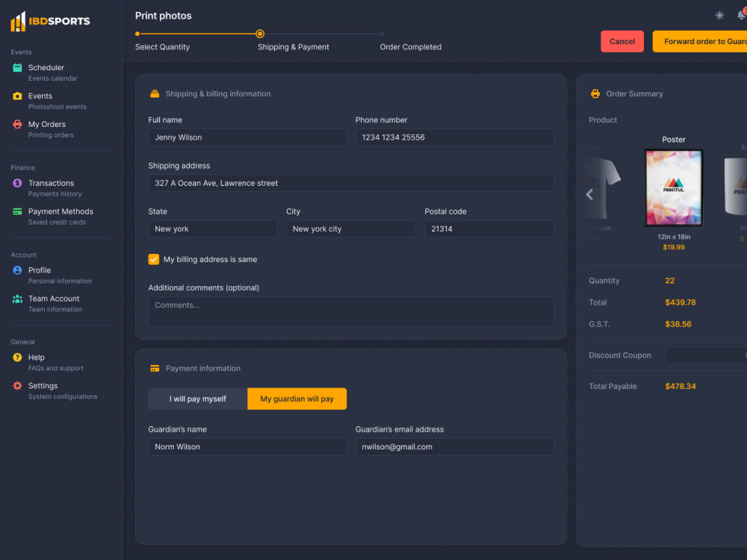This screenshot has width=747, height=560.
Task: Click the Order Completed progress dot
Action: pyautogui.click(x=382, y=34)
